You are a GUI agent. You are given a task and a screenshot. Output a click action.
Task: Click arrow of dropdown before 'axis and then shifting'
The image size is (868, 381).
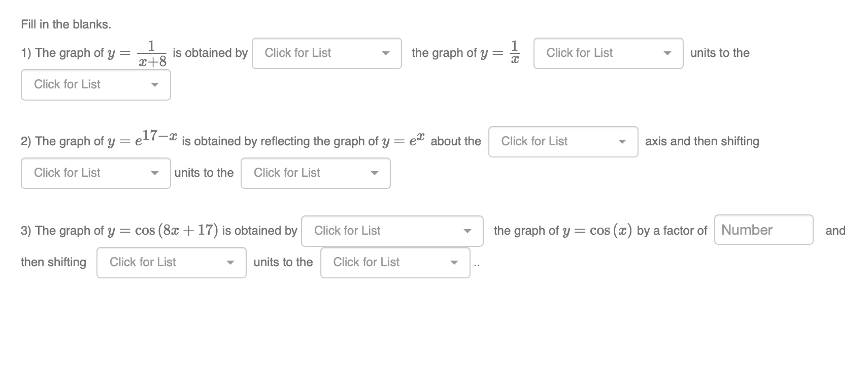[622, 142]
